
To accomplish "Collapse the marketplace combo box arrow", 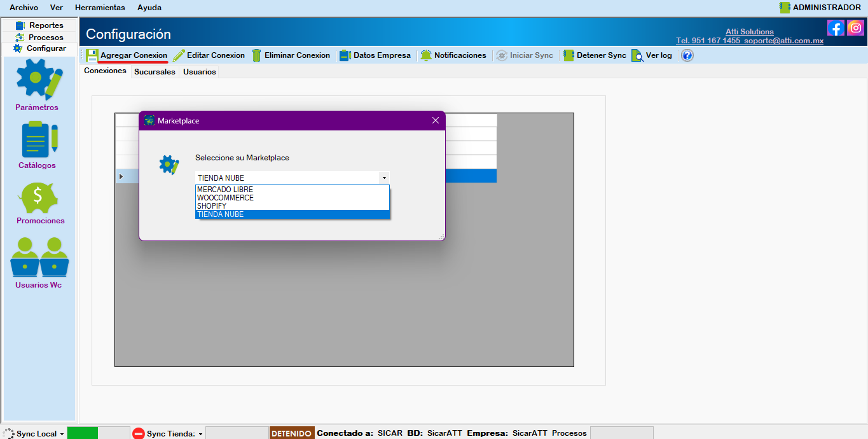I will 384,178.
